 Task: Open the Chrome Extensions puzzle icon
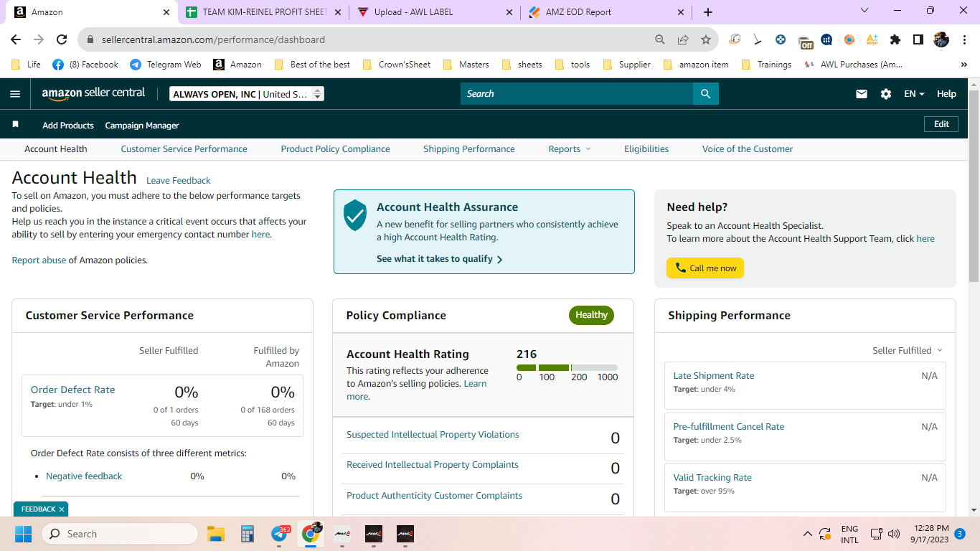895,39
